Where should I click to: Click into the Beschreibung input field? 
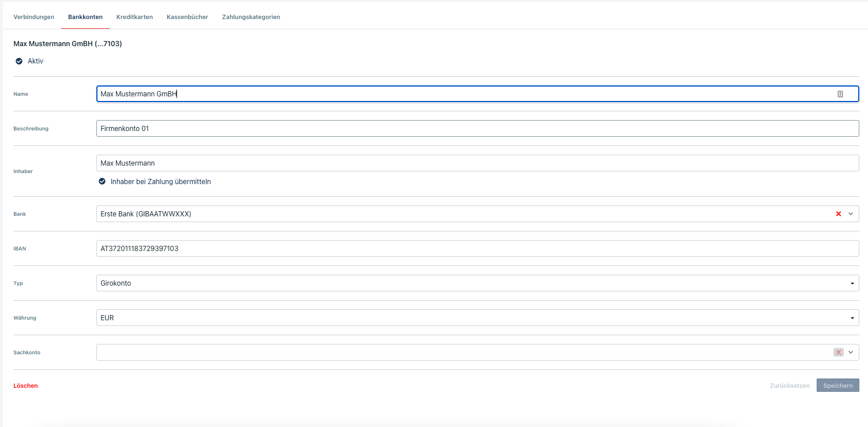(477, 129)
